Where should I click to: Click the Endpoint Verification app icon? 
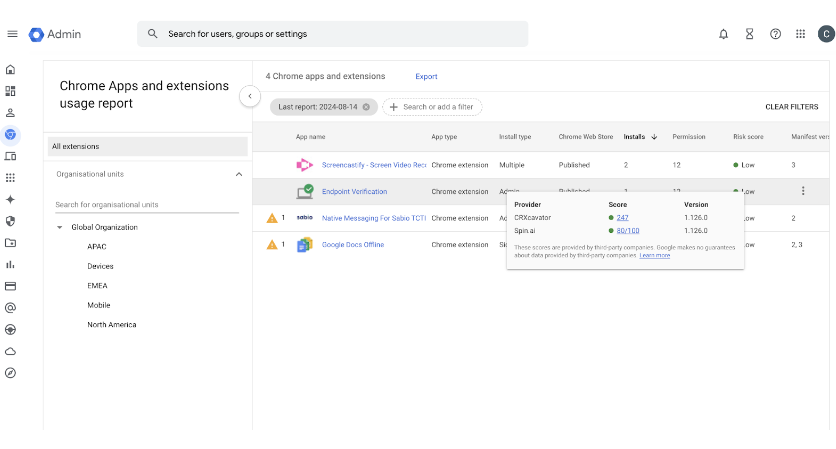point(304,191)
